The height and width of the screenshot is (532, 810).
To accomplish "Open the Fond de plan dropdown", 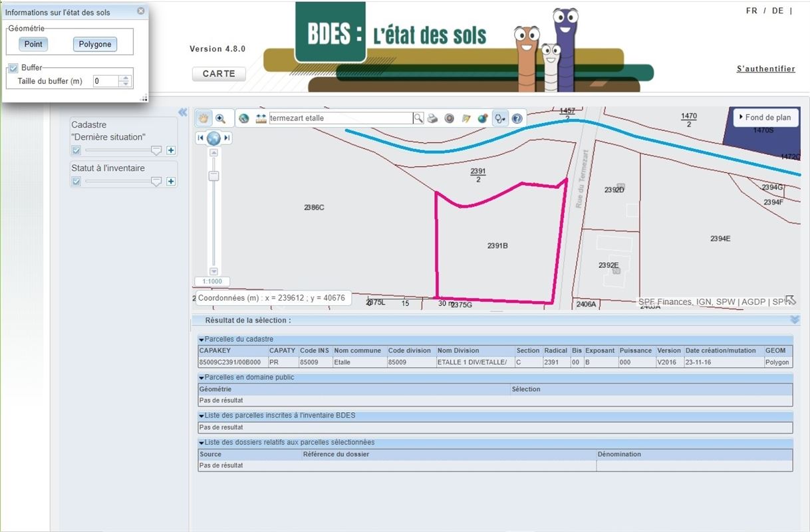I will coord(765,118).
